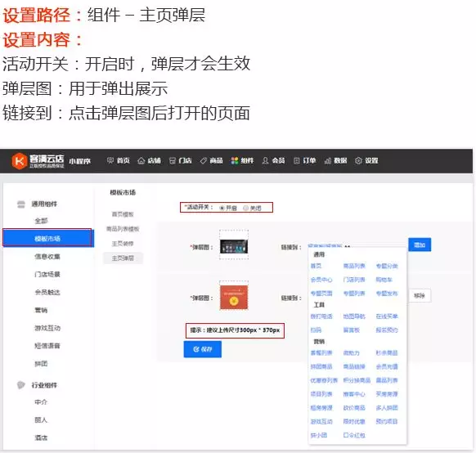Choose 专题分类 in the link dropdown list
476x453 pixels.
387,266
